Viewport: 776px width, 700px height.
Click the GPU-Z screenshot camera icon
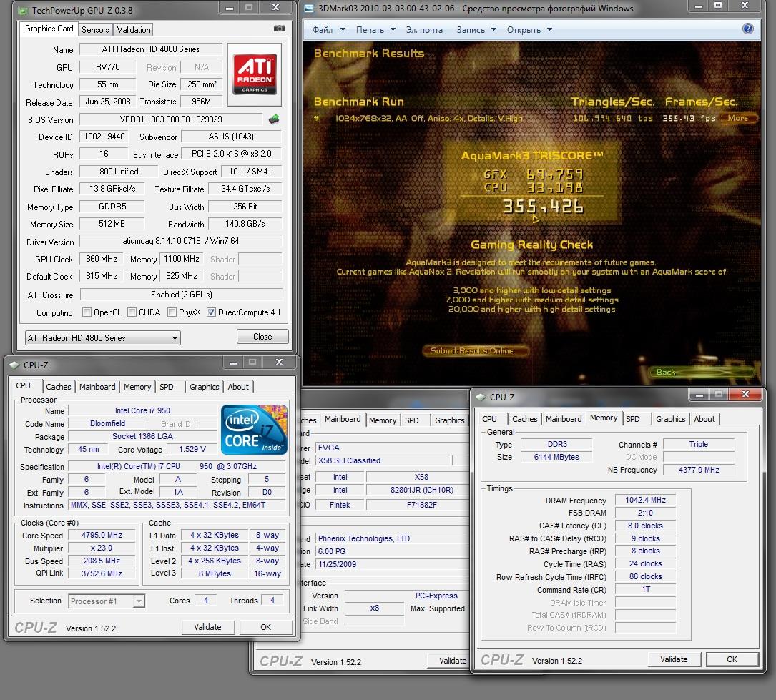280,29
